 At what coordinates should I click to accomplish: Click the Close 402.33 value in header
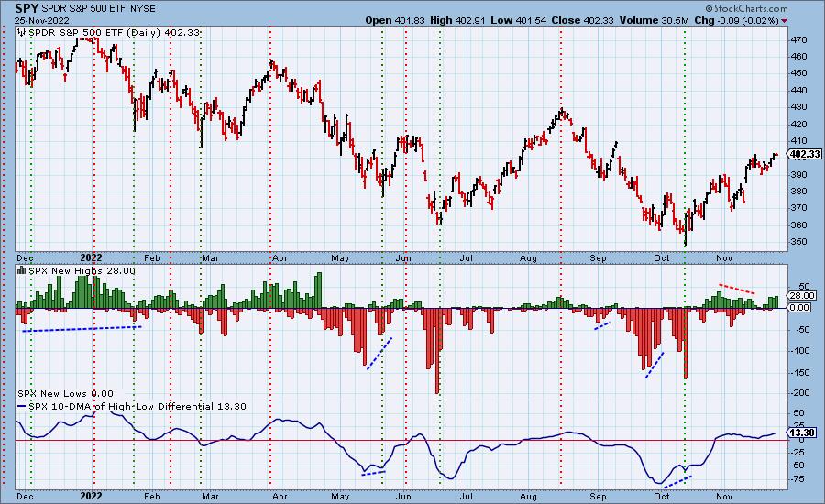tap(582, 20)
